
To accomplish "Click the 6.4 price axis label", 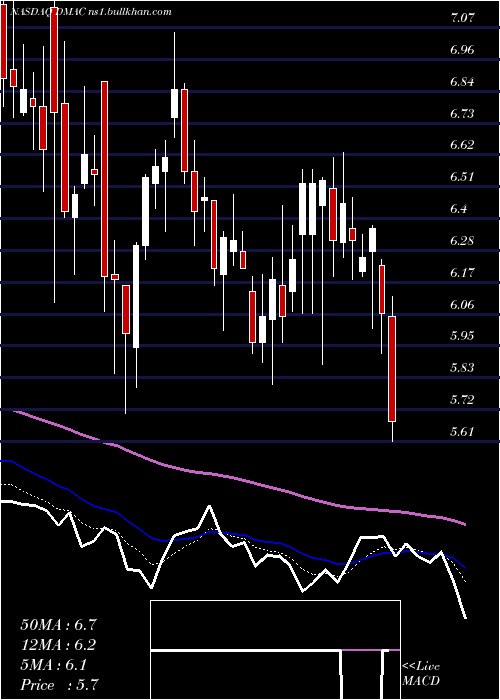I will (x=458, y=209).
